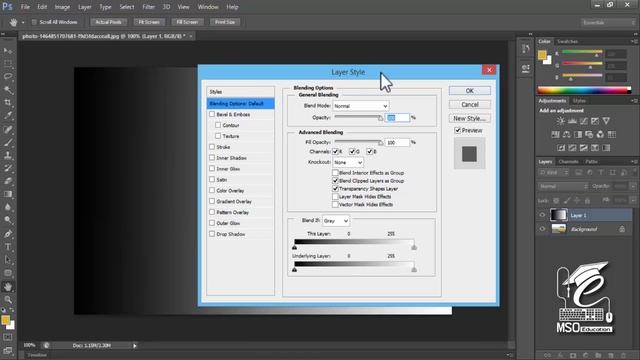The width and height of the screenshot is (640, 360).
Task: Switch to the Paths tab
Action: pos(591,162)
